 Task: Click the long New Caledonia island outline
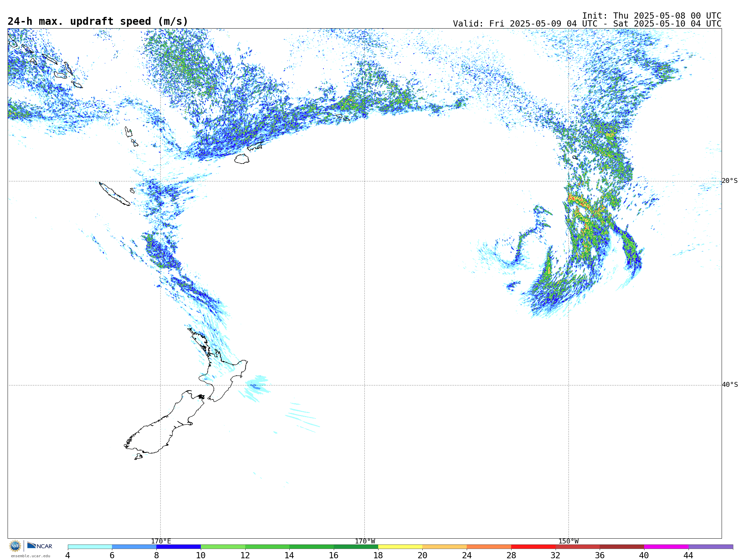[115, 194]
